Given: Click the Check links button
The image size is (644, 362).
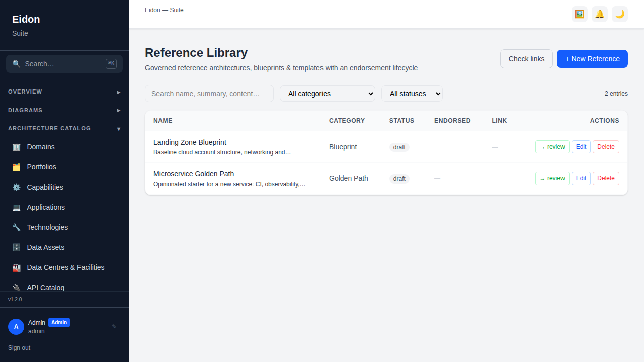Looking at the screenshot, I should tap(526, 59).
